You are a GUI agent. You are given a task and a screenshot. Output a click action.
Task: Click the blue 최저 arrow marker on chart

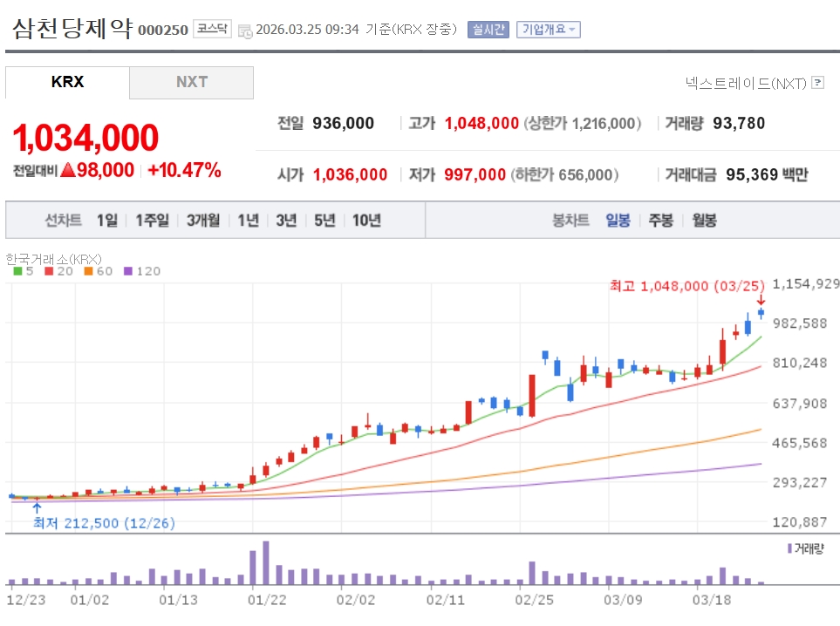coord(37,506)
